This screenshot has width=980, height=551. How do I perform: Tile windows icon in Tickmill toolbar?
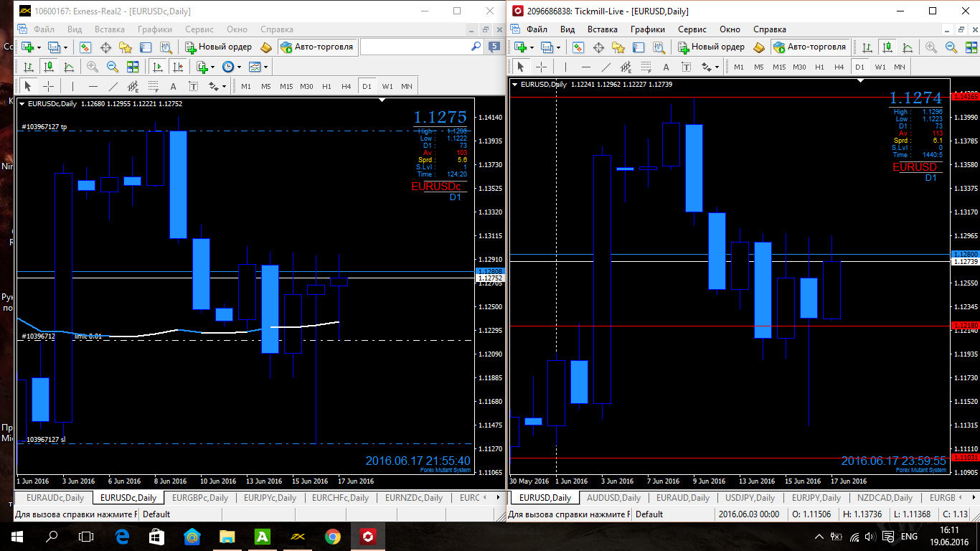(x=971, y=47)
